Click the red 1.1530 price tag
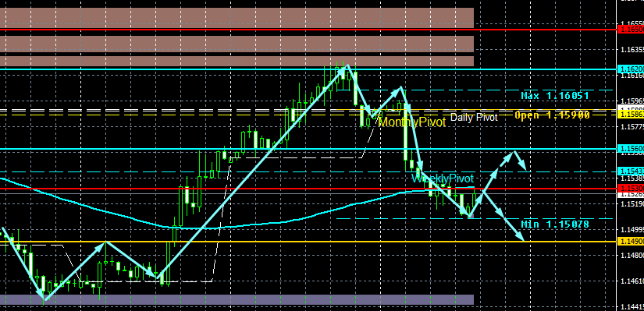The height and width of the screenshot is (311, 644). pyautogui.click(x=631, y=189)
